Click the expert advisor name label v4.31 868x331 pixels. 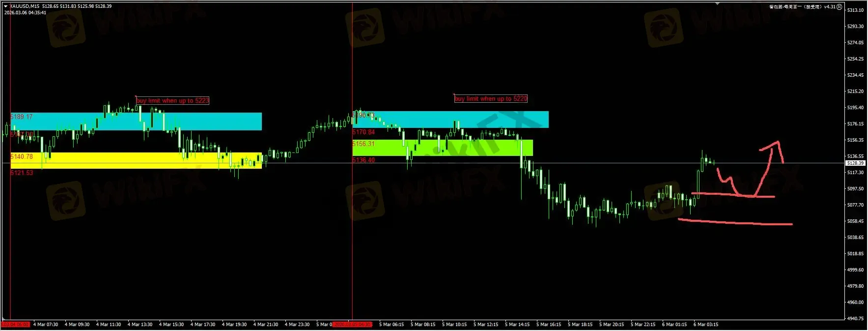(x=802, y=7)
